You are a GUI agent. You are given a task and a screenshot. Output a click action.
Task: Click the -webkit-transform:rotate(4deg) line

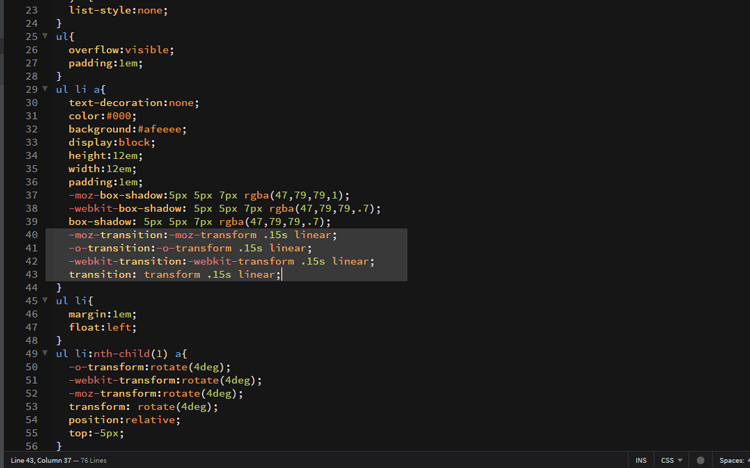point(165,380)
